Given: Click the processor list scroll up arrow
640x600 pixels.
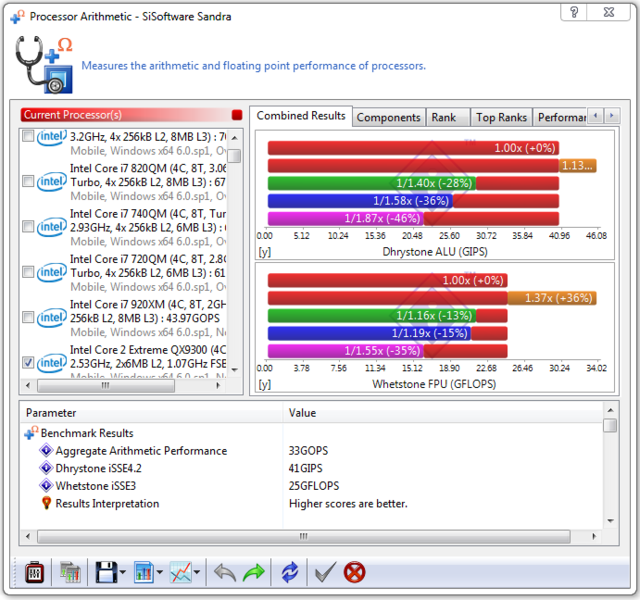Looking at the screenshot, I should [x=234, y=138].
